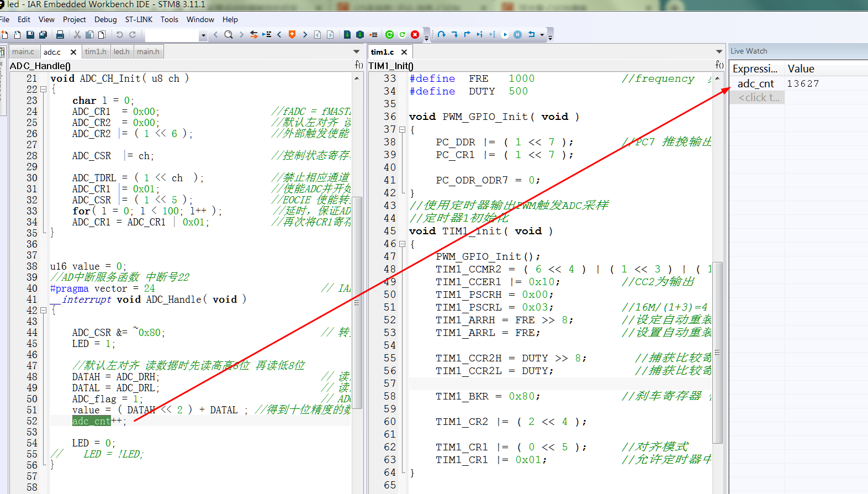The height and width of the screenshot is (494, 868).
Task: Open the quick search dropdown in toolbar
Action: coord(203,35)
